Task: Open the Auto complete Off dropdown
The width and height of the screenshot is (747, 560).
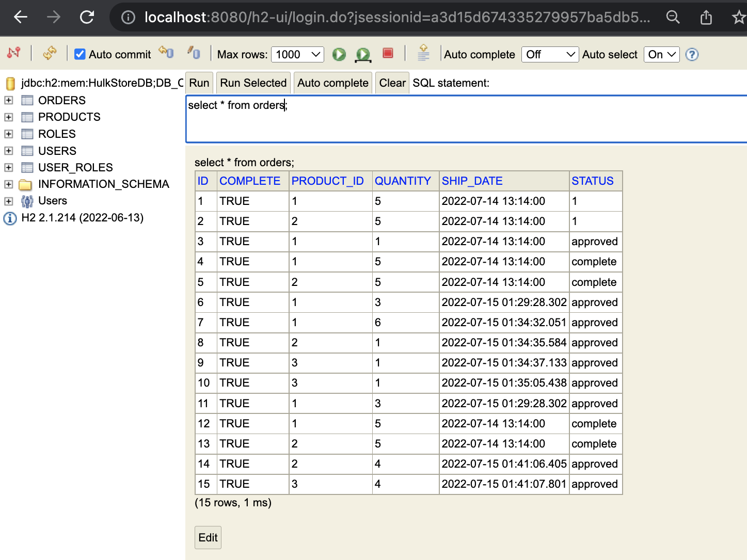Action: tap(550, 54)
